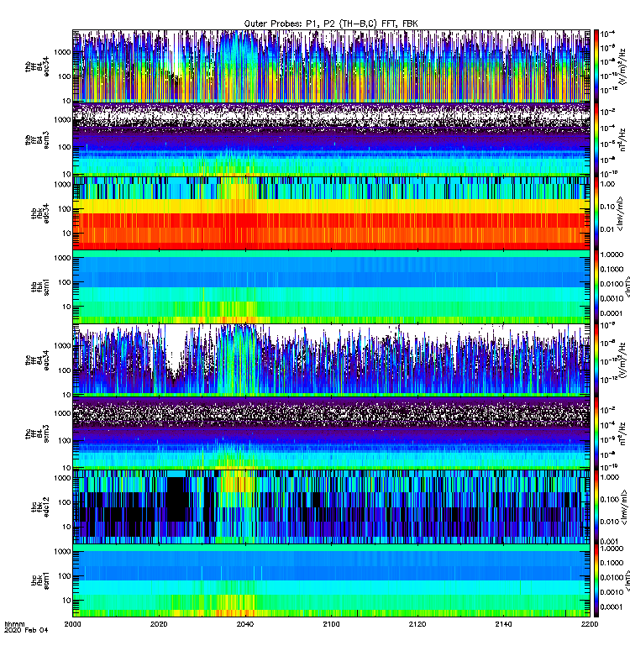
Task: Click inside the thc eac34 FFT spectrogram
Action: pyautogui.click(x=331, y=360)
